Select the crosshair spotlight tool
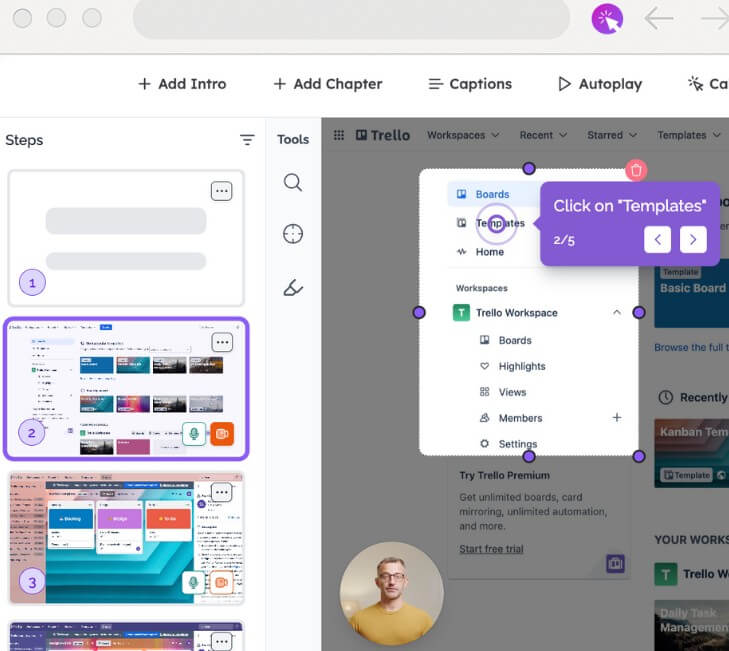Viewport: 729px width, 651px height. [x=293, y=234]
